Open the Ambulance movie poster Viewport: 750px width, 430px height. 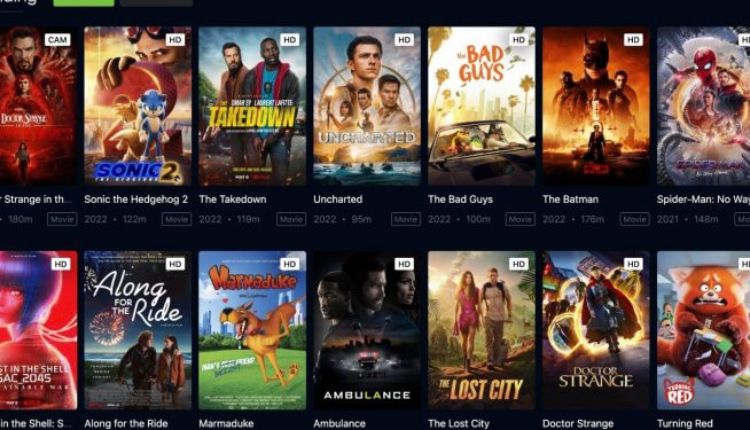click(367, 330)
